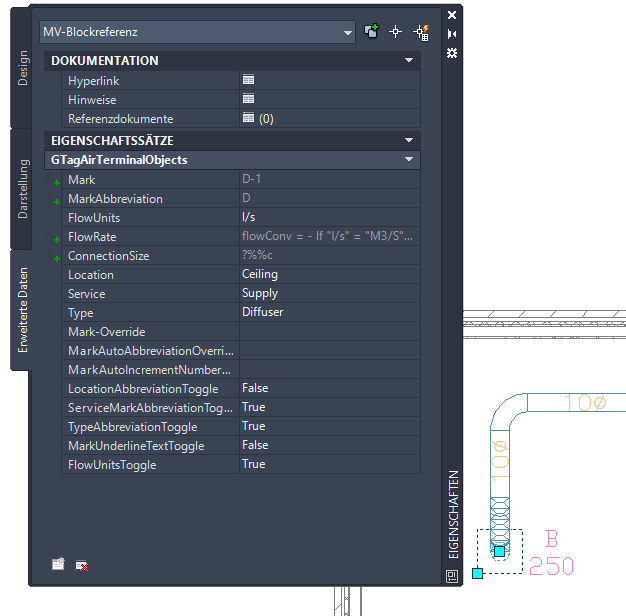Edit the Location value Ceiling
Image resolution: width=626 pixels, height=616 pixels.
(x=330, y=274)
